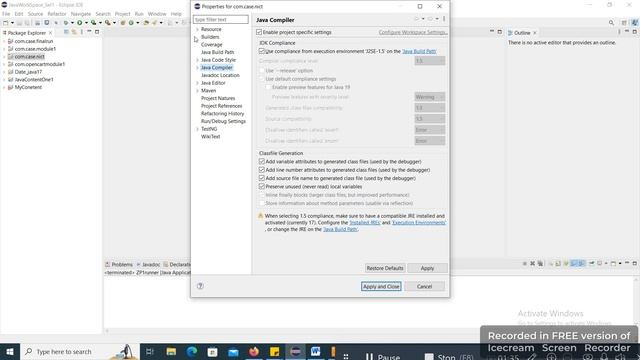The height and width of the screenshot is (360, 640).
Task: Open the Configure Workspace Settings link
Action: pos(413,32)
